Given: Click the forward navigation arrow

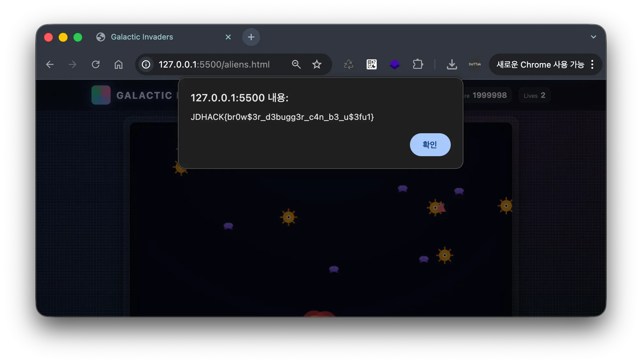Looking at the screenshot, I should point(73,65).
